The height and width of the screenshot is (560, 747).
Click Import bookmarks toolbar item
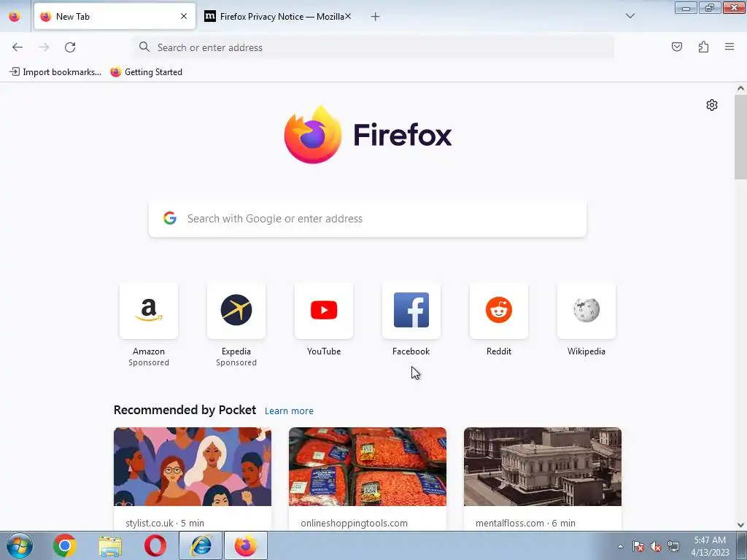pos(55,72)
